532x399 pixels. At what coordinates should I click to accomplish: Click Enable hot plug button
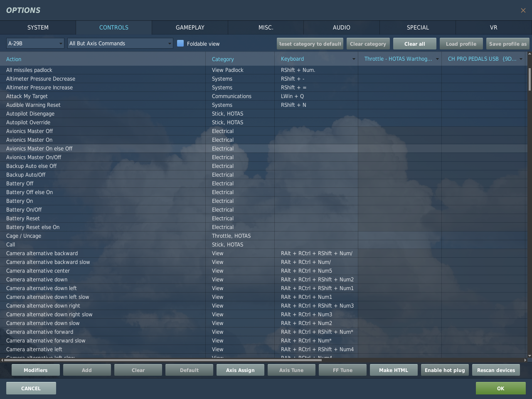point(445,370)
